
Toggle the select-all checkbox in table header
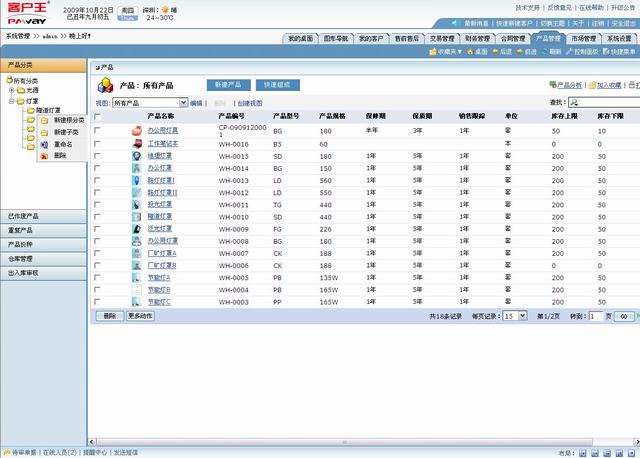(x=97, y=116)
